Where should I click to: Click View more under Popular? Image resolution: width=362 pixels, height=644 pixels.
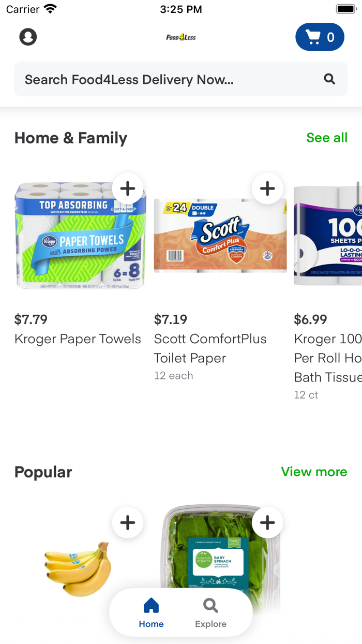[314, 472]
